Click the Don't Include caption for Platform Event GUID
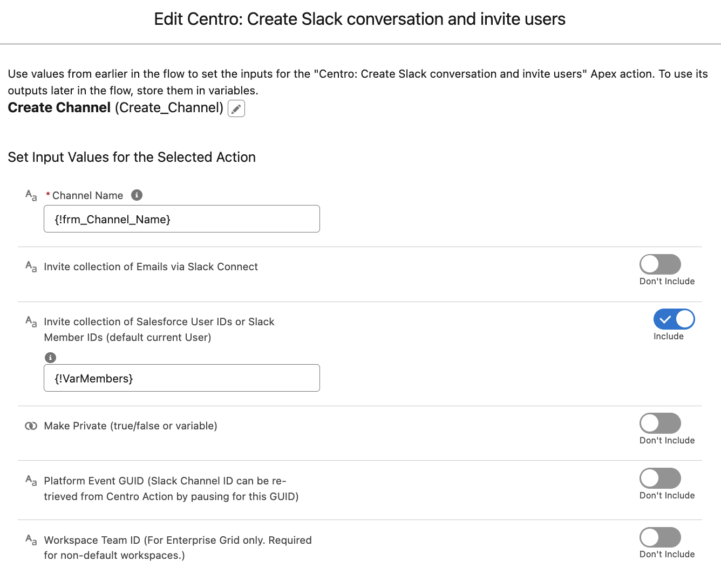The width and height of the screenshot is (721, 588). point(667,495)
